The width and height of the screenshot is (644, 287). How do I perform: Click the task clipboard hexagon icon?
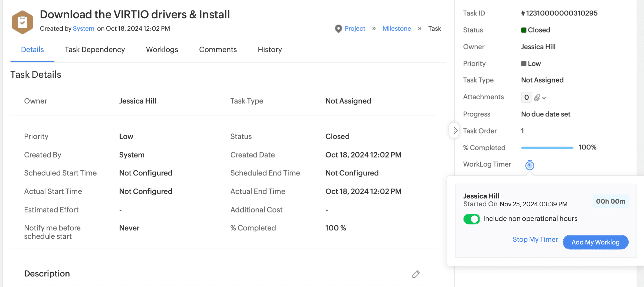pos(22,22)
